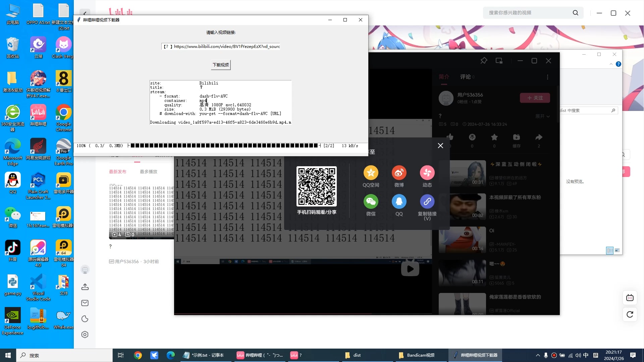
Task: Open the 评论 comments tab
Action: (465, 77)
